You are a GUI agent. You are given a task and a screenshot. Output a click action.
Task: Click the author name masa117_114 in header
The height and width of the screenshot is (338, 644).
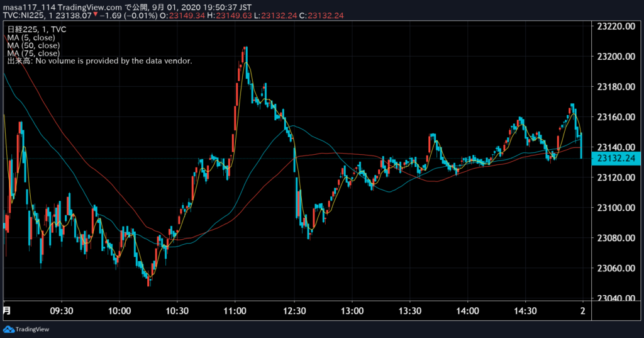click(x=29, y=8)
